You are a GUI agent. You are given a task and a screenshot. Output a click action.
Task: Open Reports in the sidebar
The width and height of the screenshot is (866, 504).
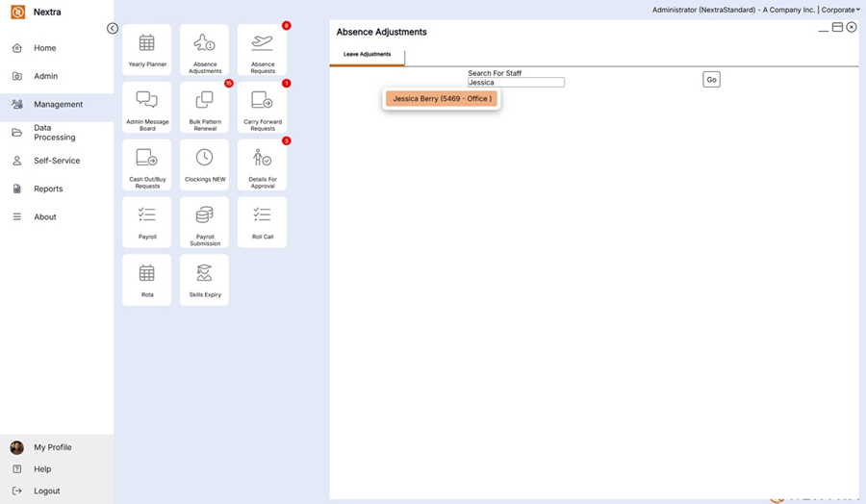pyautogui.click(x=57, y=189)
